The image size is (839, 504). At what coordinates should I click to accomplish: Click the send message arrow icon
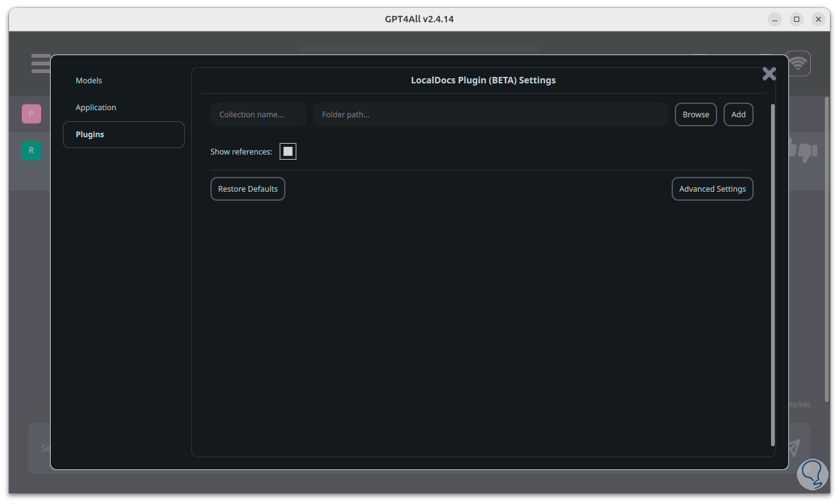coord(795,447)
